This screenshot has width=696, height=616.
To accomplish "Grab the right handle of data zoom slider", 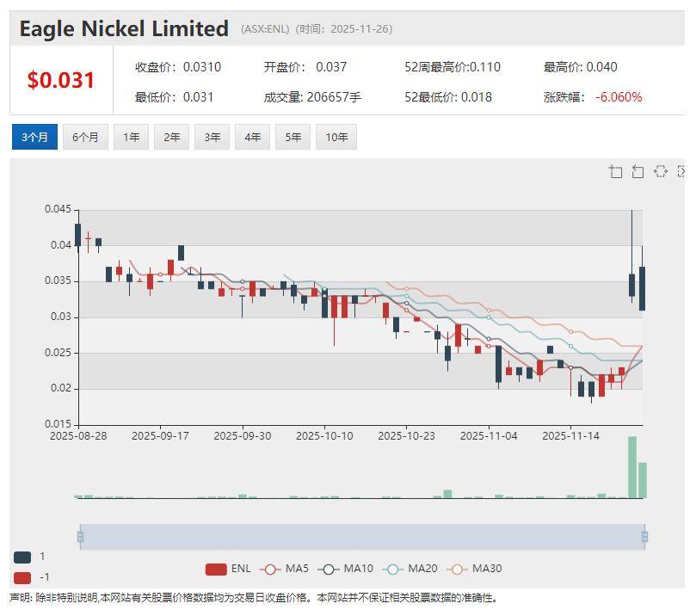I will click(644, 537).
